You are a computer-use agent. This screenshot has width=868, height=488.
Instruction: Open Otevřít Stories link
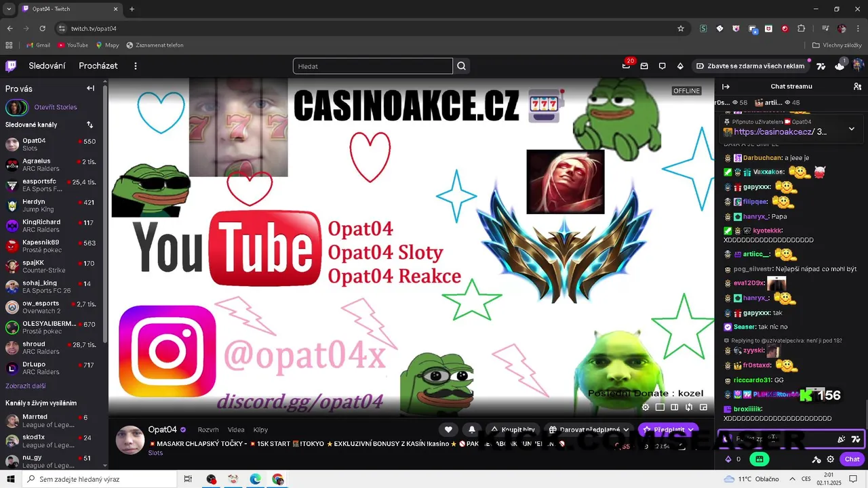pyautogui.click(x=56, y=107)
